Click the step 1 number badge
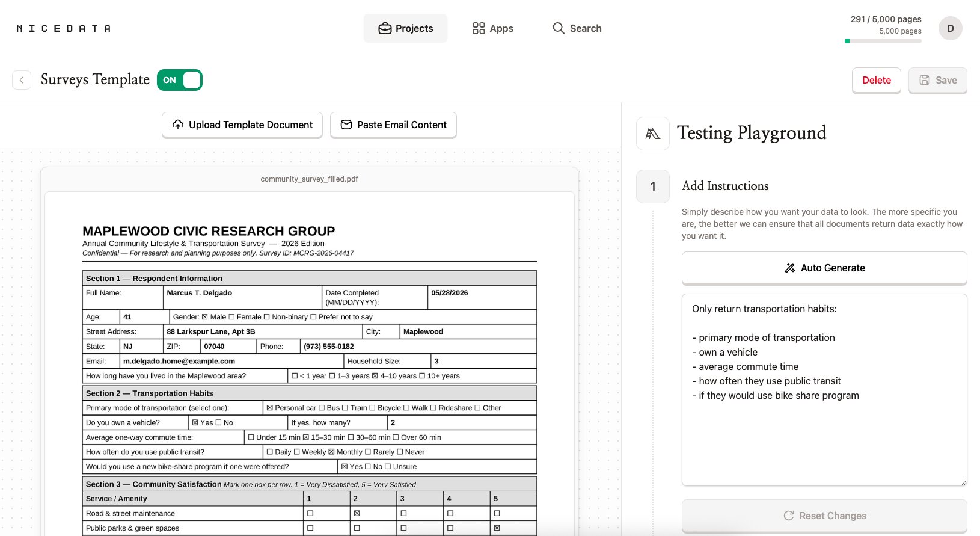980x536 pixels. (653, 186)
